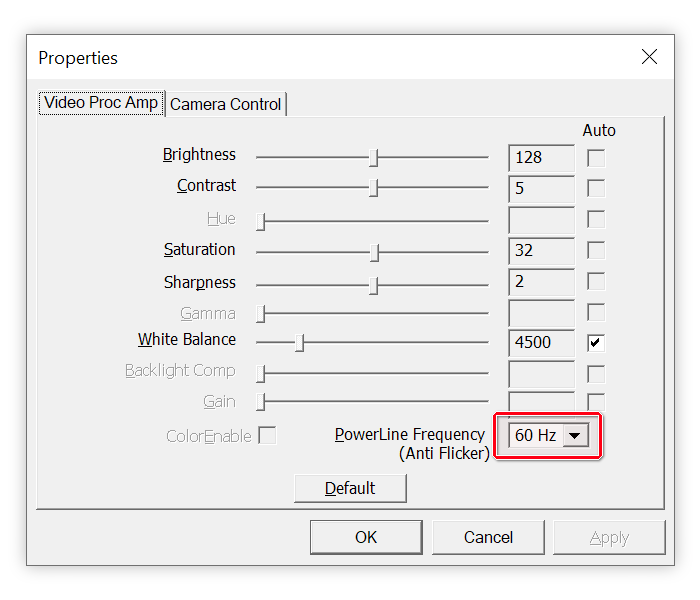This screenshot has height=600, width=700.
Task: Check the Auto box for Sharpness
Action: (x=596, y=282)
